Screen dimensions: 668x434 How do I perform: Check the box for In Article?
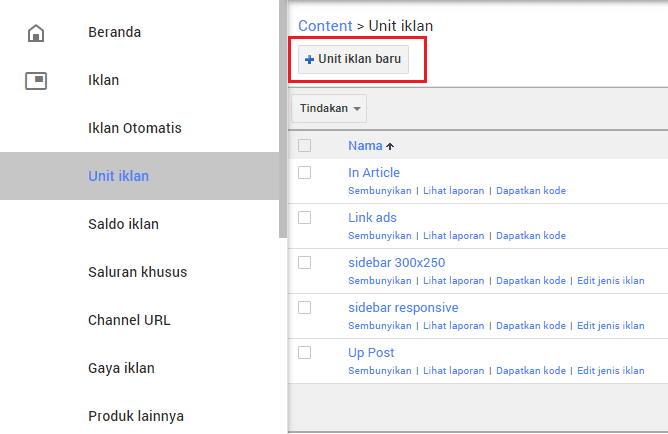[x=305, y=173]
